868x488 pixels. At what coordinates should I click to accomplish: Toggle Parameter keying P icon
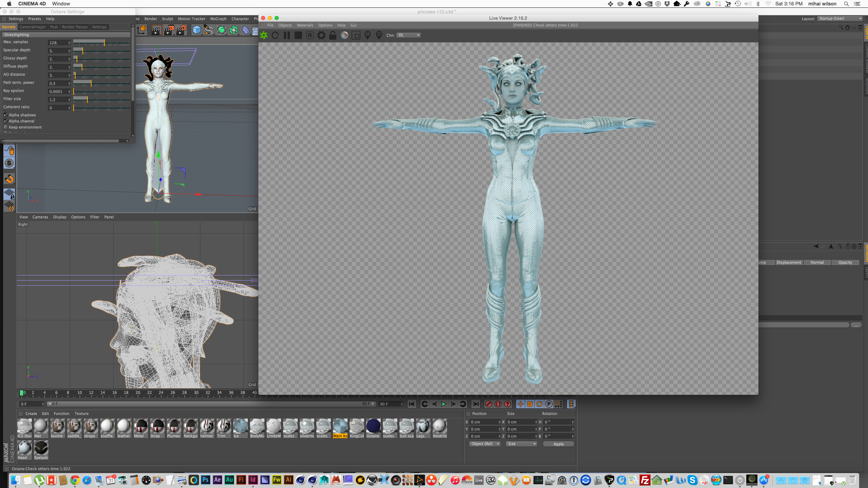tap(549, 404)
